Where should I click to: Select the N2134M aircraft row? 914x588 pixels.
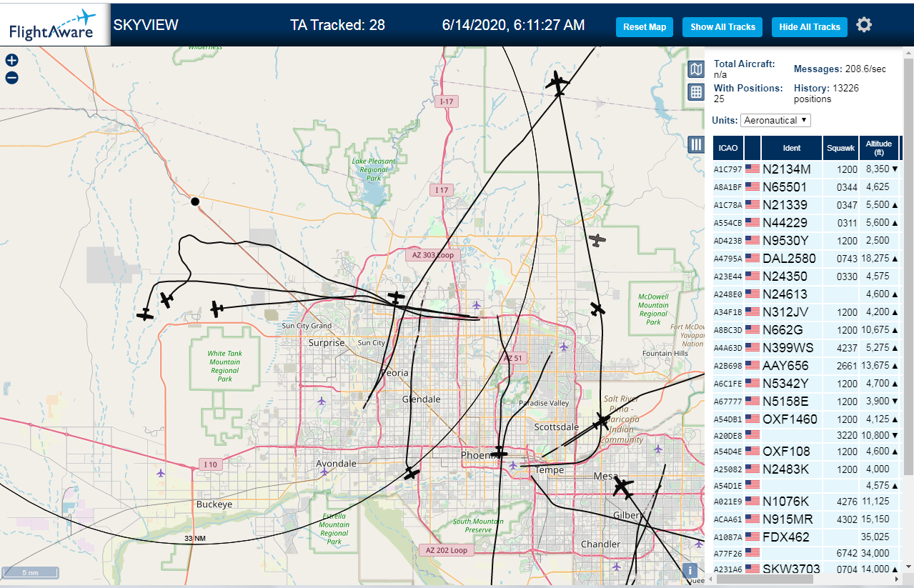(x=807, y=169)
